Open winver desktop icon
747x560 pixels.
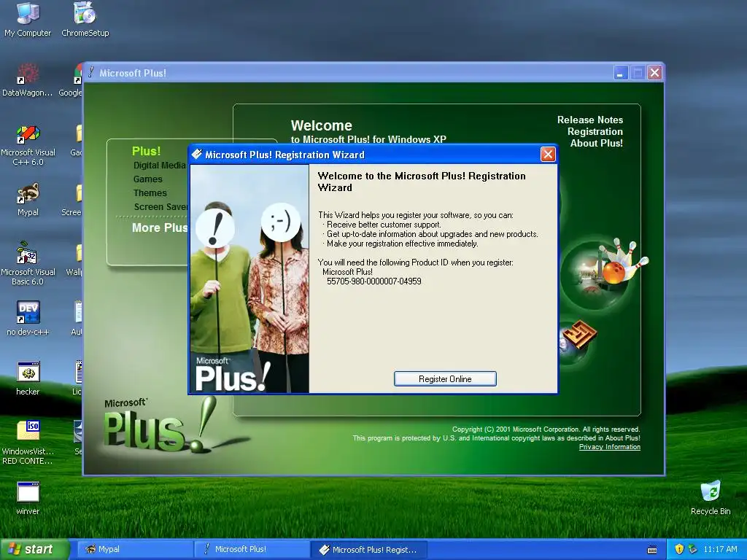click(28, 499)
